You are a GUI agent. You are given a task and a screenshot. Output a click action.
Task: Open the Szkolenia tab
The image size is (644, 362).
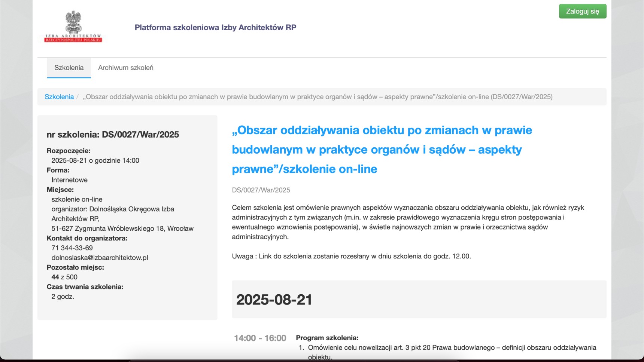pos(69,68)
